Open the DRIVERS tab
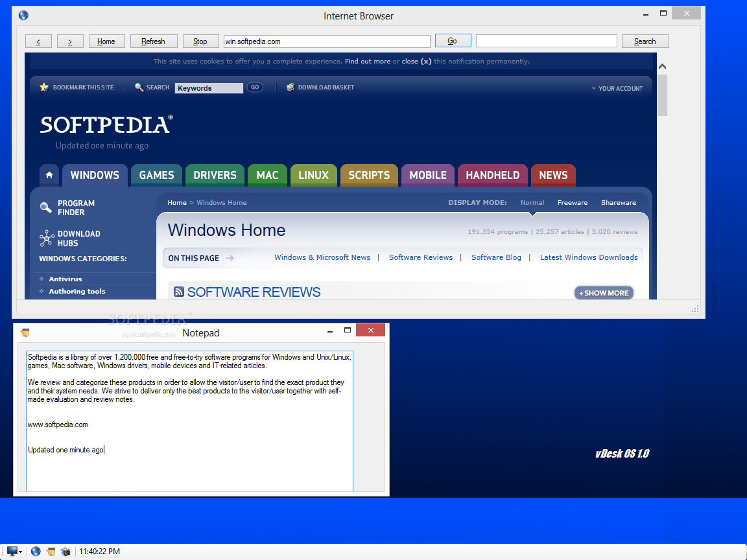 coord(215,175)
